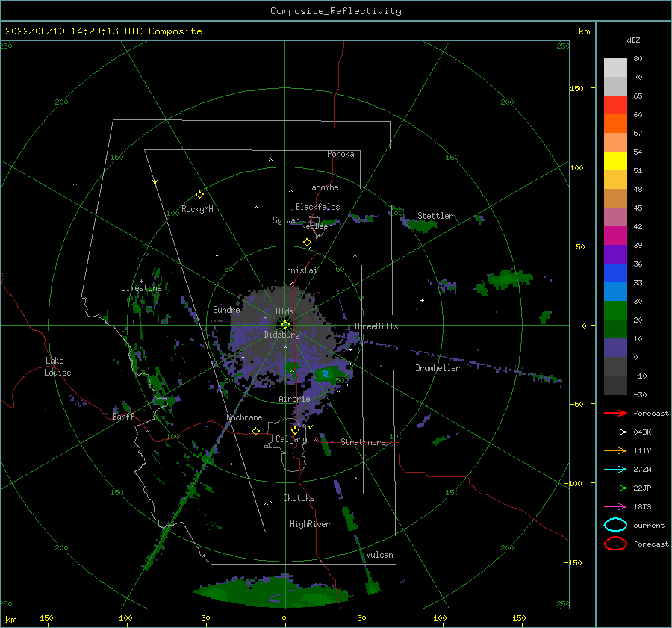Click the Cochrane city label
This screenshot has height=628, width=672.
point(244,417)
